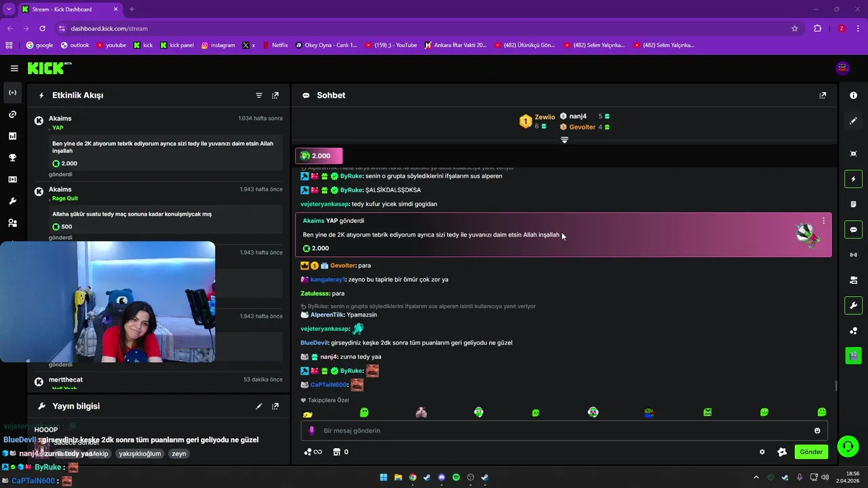Open the Netflix bookmark
The image size is (868, 488).
pyautogui.click(x=274, y=45)
